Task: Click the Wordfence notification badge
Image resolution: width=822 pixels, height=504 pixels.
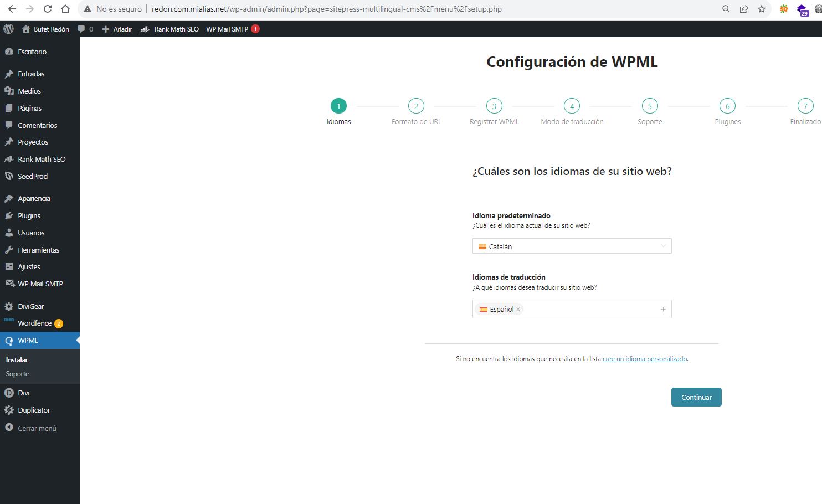Action: (x=59, y=323)
